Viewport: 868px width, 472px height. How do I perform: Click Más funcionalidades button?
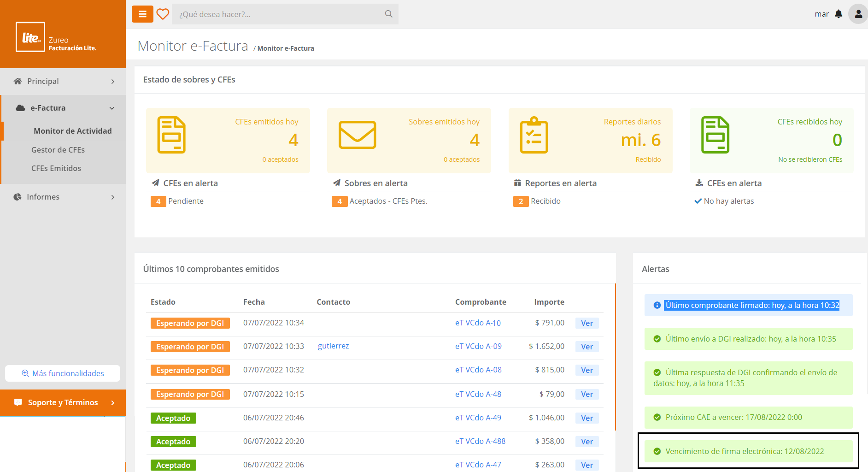(63, 373)
